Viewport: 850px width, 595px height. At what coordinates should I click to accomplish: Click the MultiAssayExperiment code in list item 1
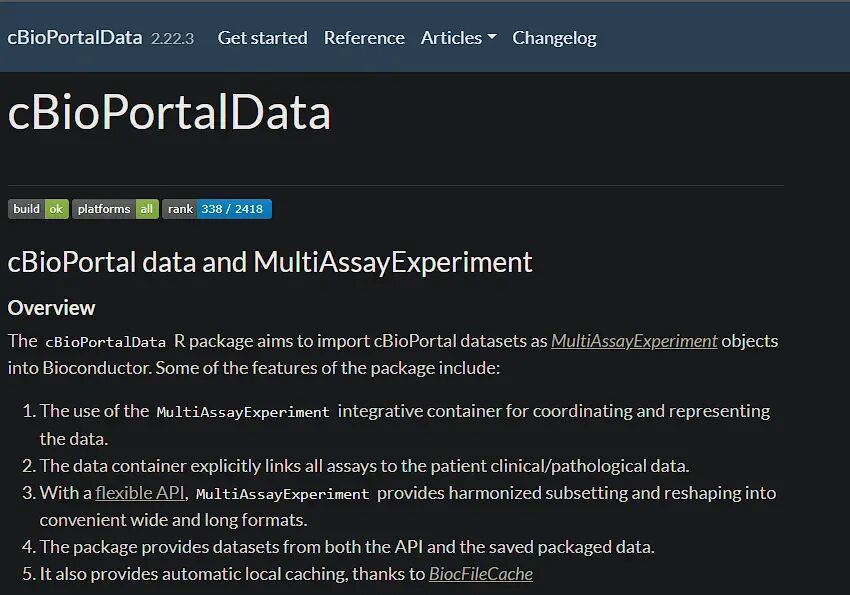click(243, 412)
